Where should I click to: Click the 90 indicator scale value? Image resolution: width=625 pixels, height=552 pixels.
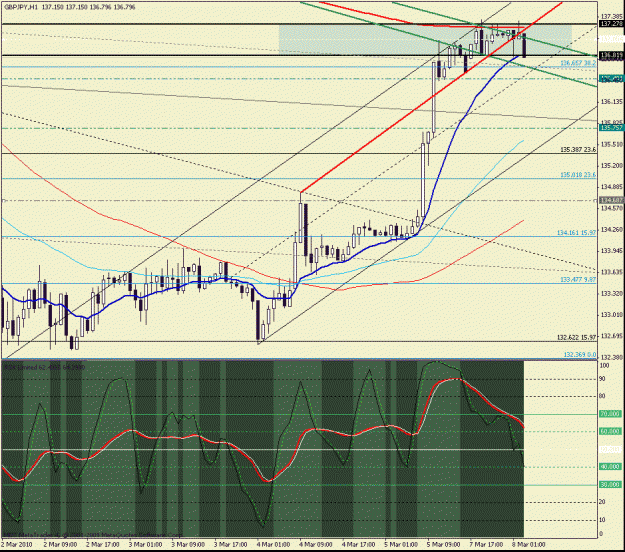click(603, 379)
